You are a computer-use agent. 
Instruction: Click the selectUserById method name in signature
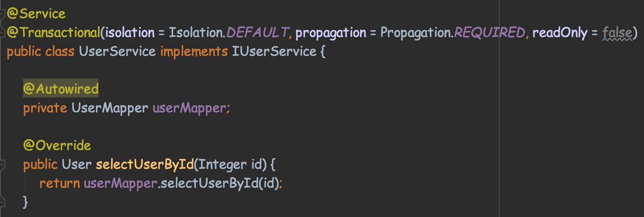tap(145, 165)
